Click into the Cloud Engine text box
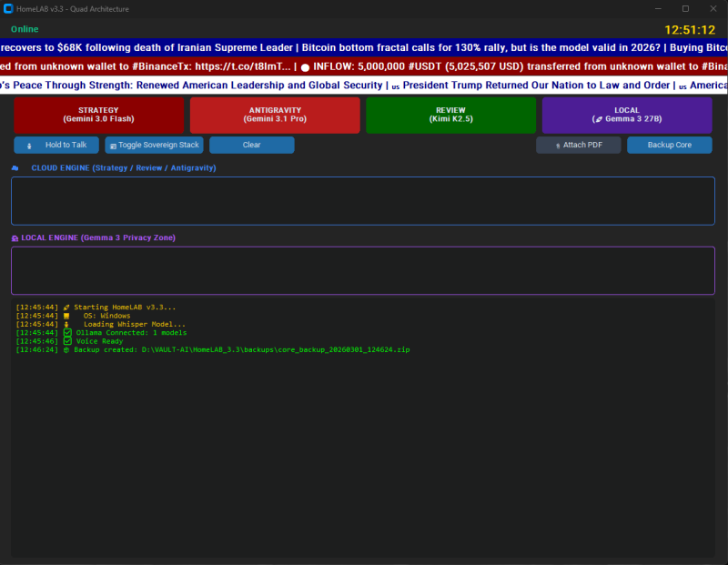 pos(362,201)
